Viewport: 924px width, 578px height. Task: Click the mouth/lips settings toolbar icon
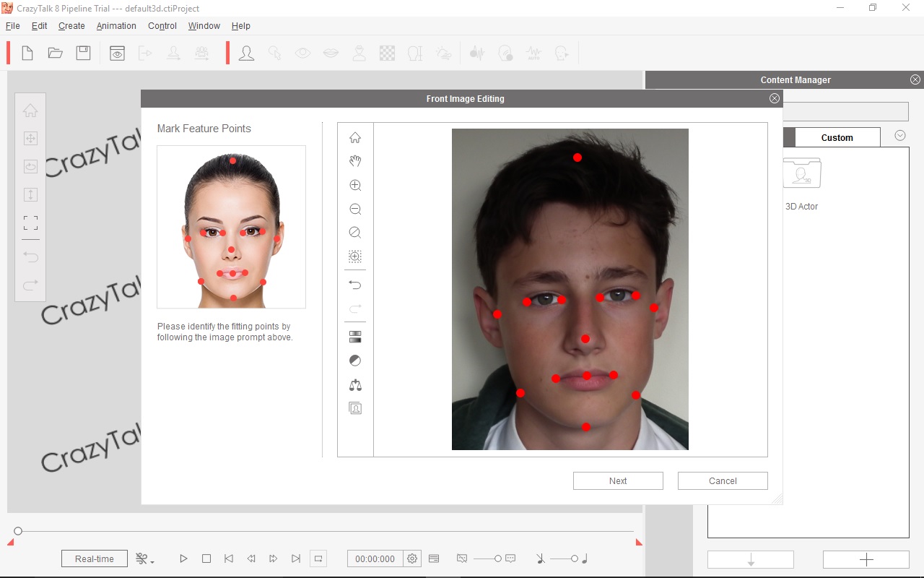tap(331, 53)
